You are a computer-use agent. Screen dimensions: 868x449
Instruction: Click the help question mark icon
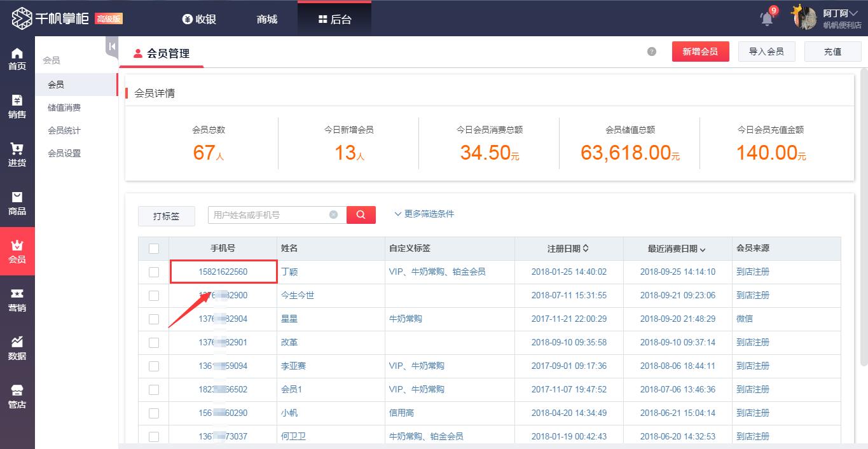(x=652, y=52)
